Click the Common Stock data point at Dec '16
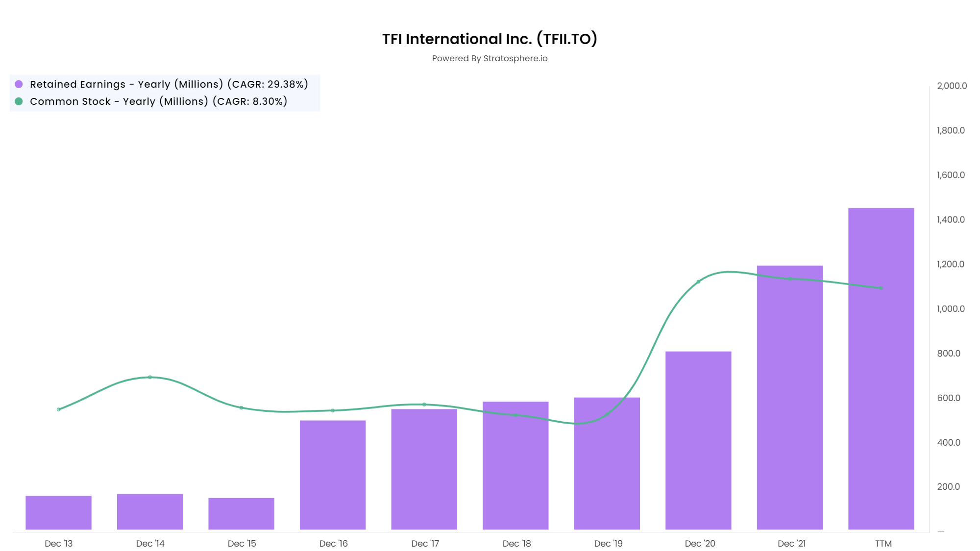Viewport: 980px width, 551px height. [333, 410]
